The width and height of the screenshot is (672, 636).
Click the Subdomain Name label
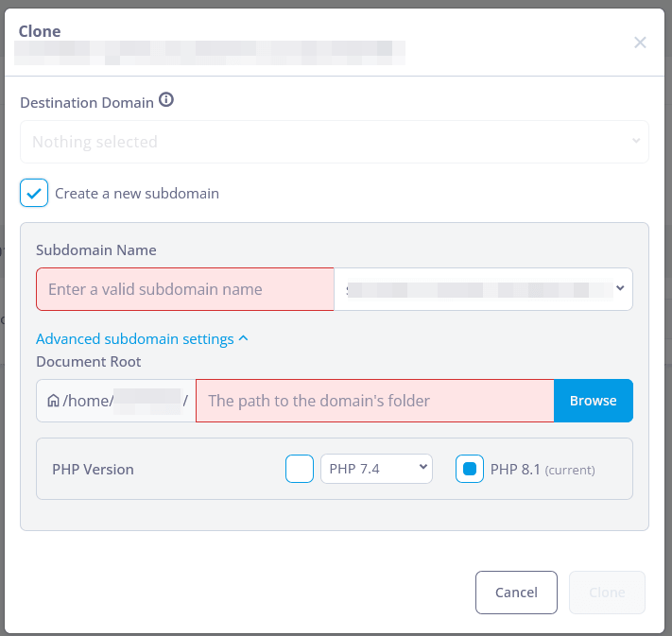click(x=96, y=249)
